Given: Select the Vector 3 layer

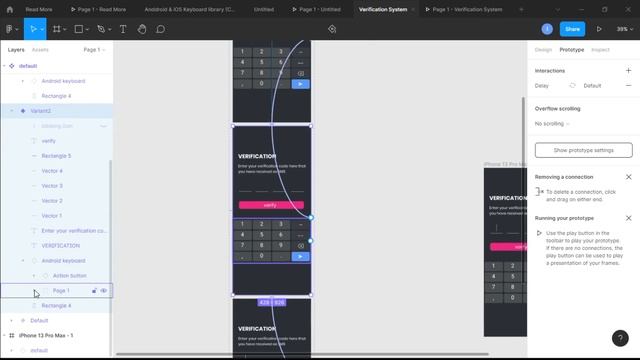Looking at the screenshot, I should (52, 186).
